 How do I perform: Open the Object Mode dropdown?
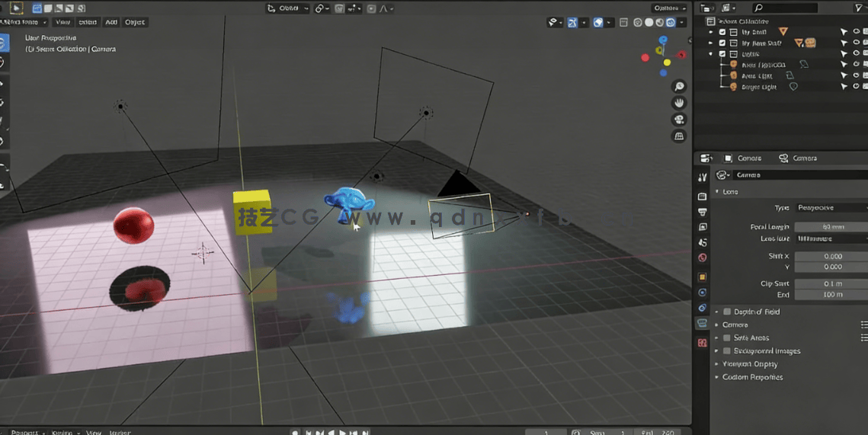pyautogui.click(x=24, y=22)
